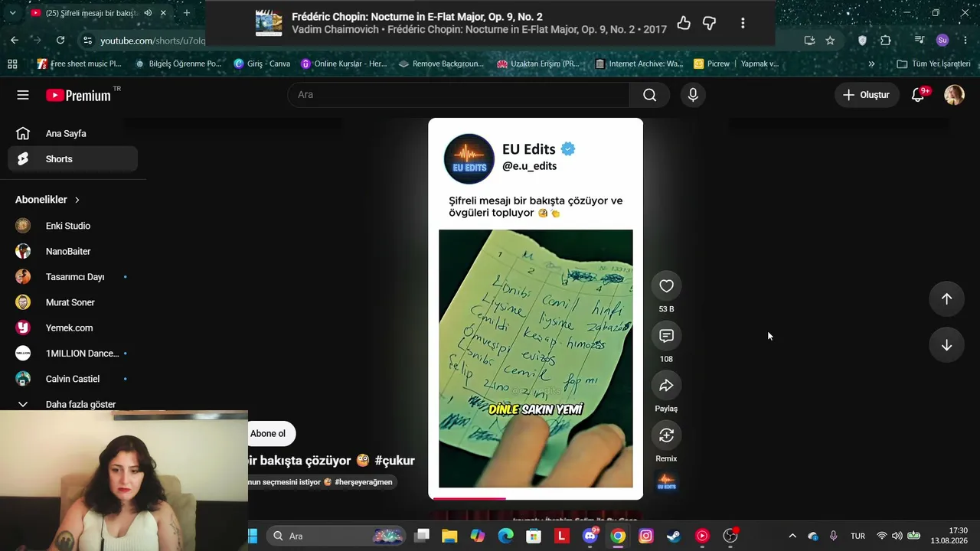The image size is (980, 551).
Task: Open the Chrome profile button
Action: point(942,41)
